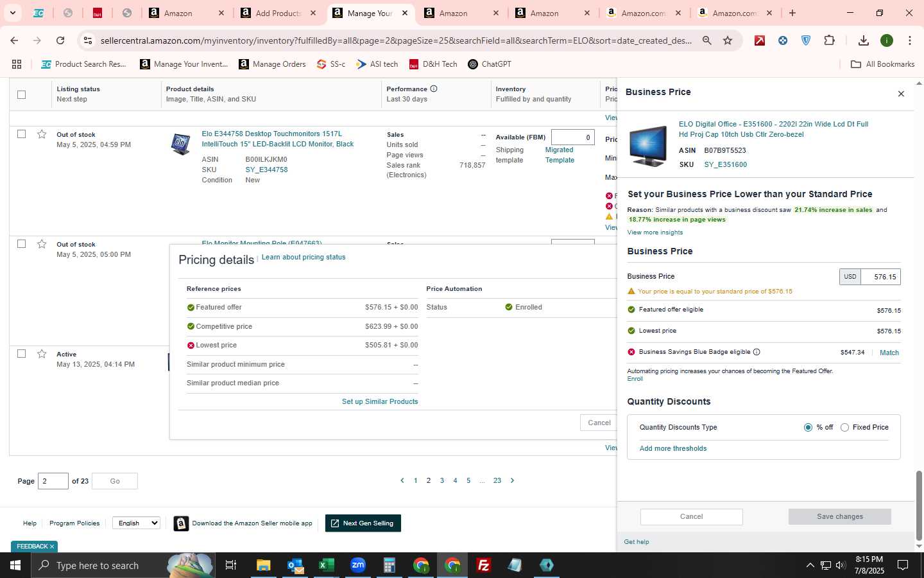Go to next page arrow in pagination

click(x=512, y=480)
